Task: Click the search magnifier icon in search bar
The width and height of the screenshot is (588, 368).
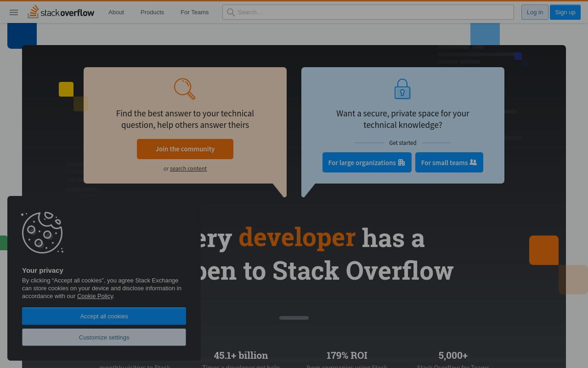Action: (x=231, y=12)
